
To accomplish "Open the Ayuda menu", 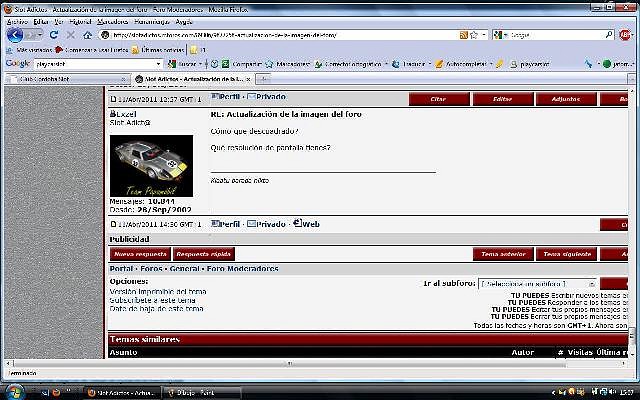I will coord(184,22).
